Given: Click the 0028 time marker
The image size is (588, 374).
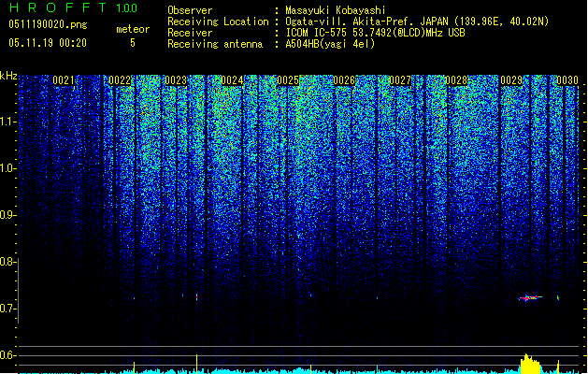Looking at the screenshot, I should coord(456,80).
